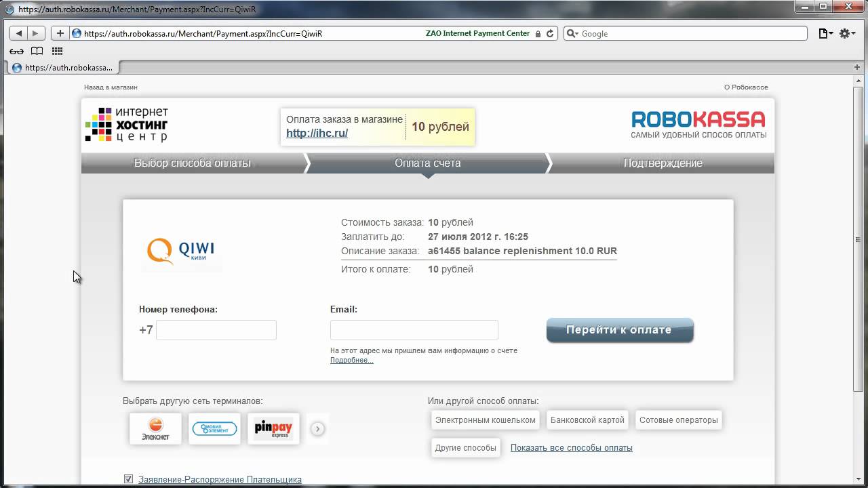The height and width of the screenshot is (488, 868).
Task: Click the ZAO Internet Payment Center certificate label
Action: [477, 33]
